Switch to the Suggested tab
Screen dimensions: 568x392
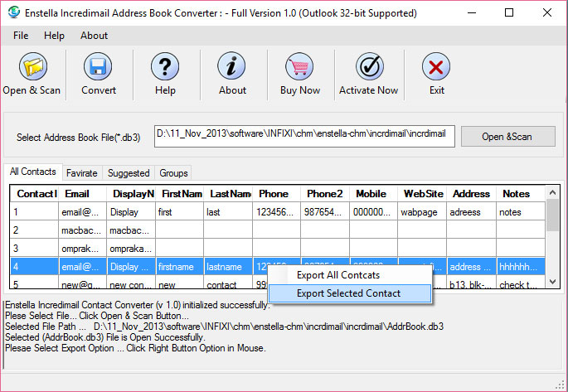click(x=129, y=173)
